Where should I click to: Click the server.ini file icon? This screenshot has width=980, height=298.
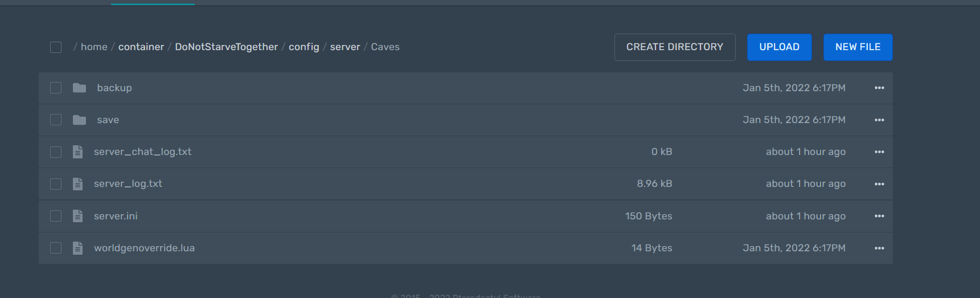pos(78,216)
